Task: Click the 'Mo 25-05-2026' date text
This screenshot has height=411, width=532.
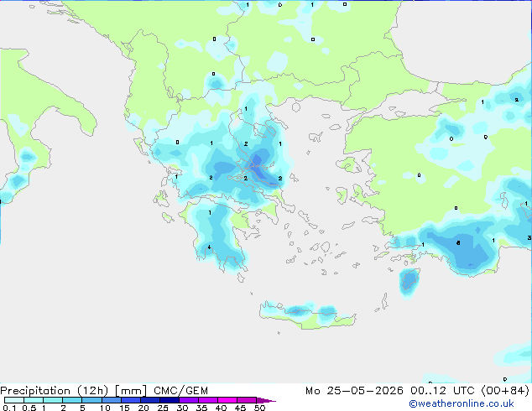Action: 355,391
